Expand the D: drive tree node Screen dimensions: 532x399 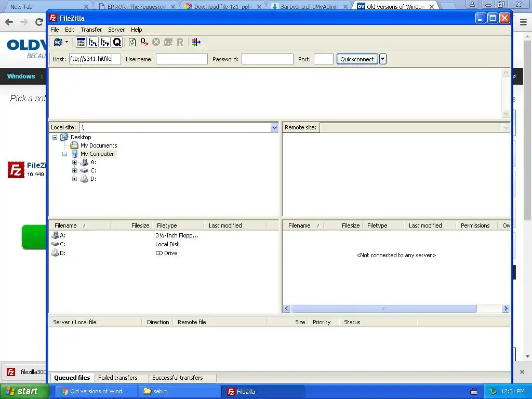tap(75, 179)
